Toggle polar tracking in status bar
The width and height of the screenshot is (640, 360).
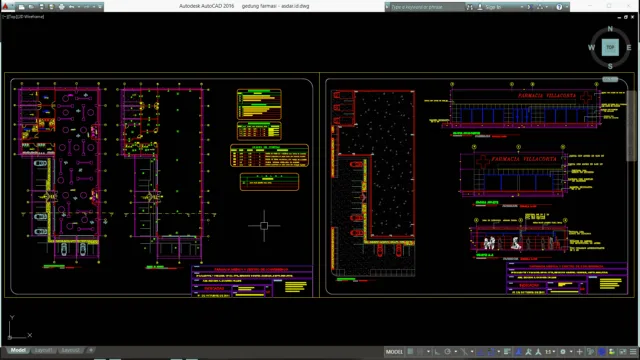point(448,352)
